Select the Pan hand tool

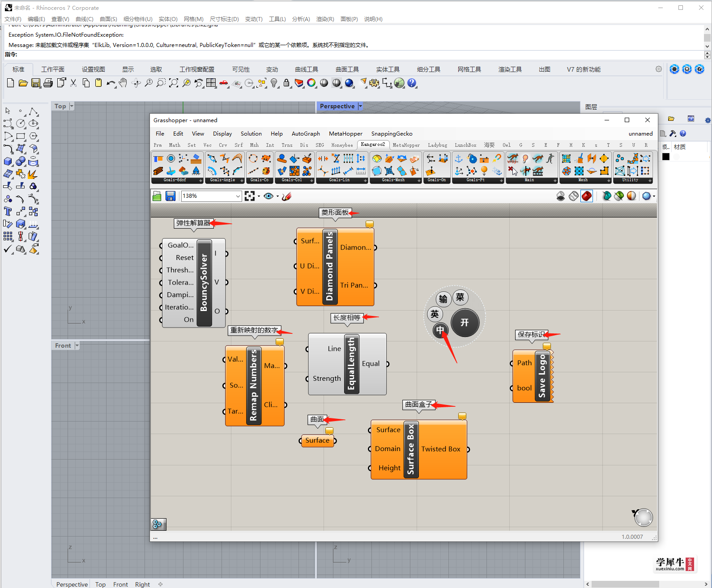point(123,83)
